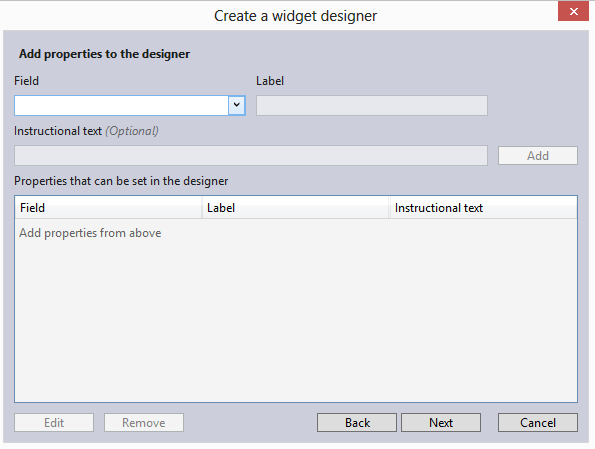Click the Instructional text input box
The width and height of the screenshot is (595, 449).
point(251,155)
